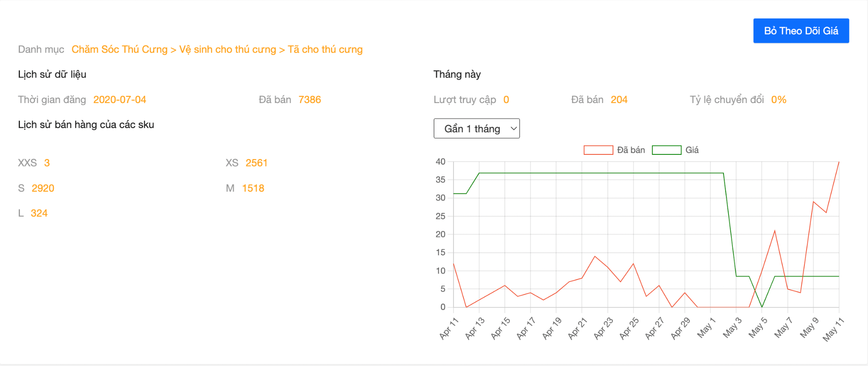Screen dimensions: 868x366
Task: Open the "Chăm Sóc Thú Cưng" category link
Action: click(x=119, y=49)
